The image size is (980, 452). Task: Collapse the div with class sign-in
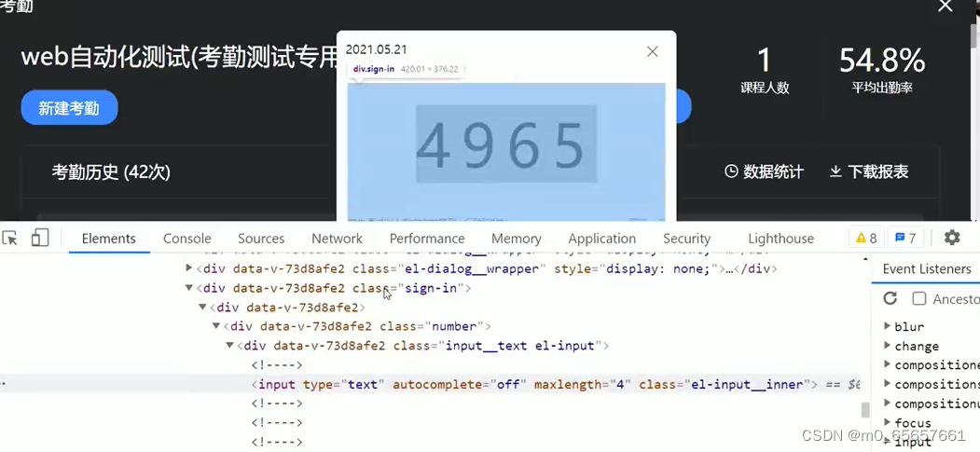188,288
